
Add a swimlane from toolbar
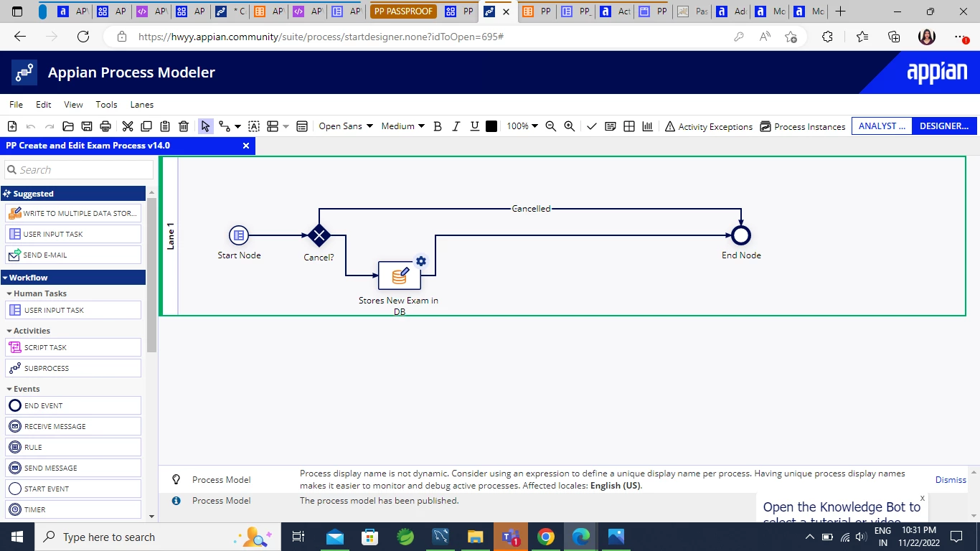(273, 126)
